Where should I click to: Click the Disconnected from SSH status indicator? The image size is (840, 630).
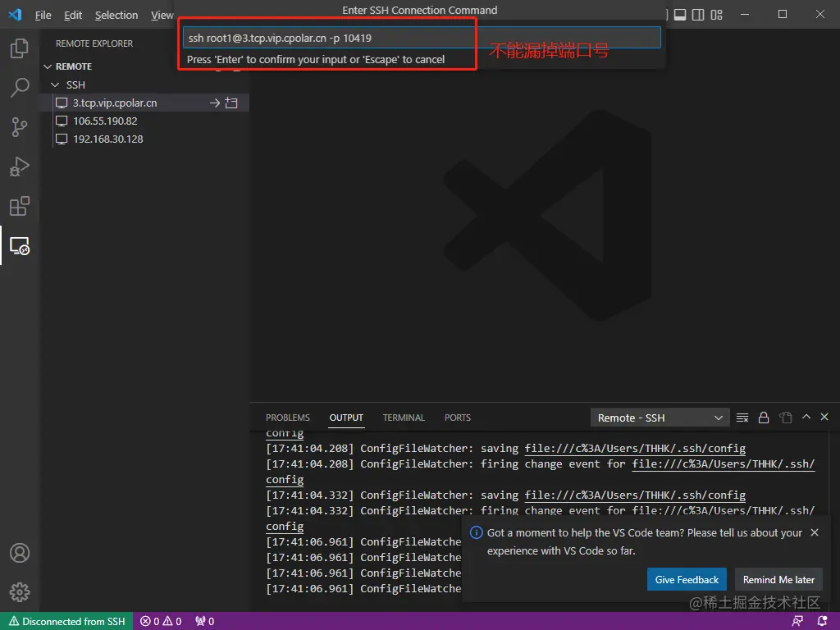[67, 622]
